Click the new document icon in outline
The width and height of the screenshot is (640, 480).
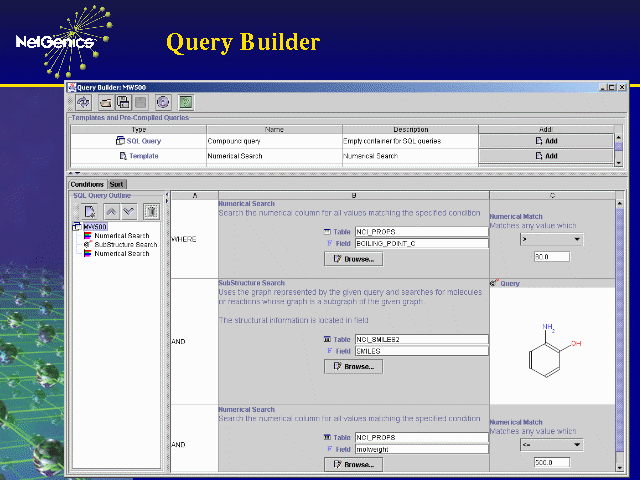point(90,211)
